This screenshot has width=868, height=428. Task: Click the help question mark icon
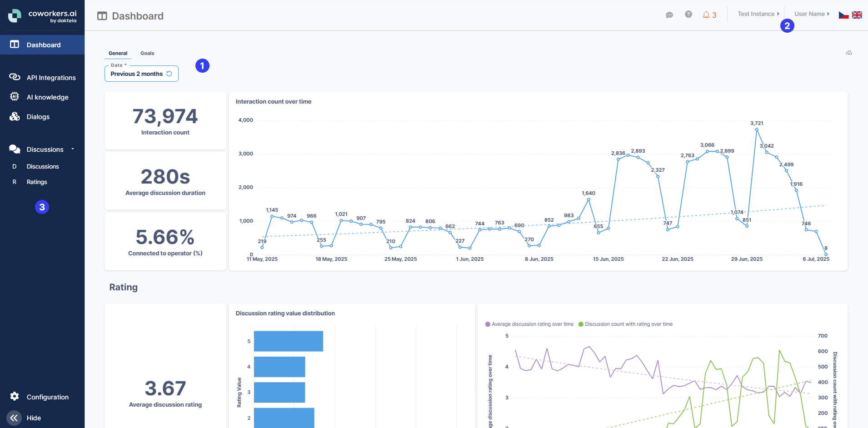point(688,14)
